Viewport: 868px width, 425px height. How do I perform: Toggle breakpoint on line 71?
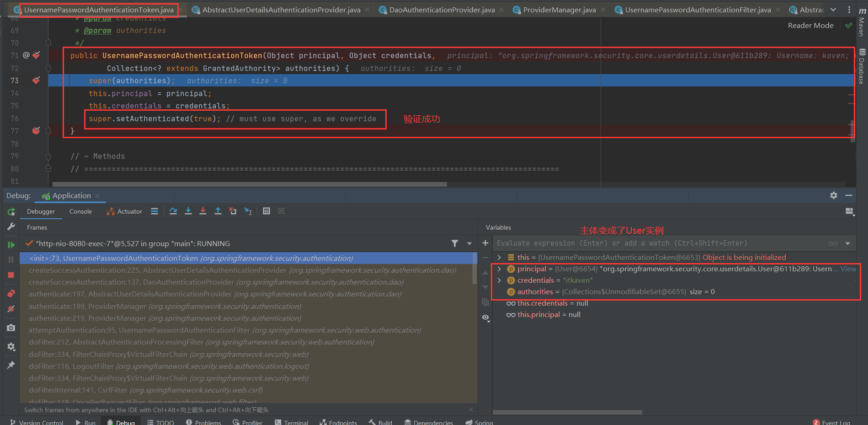click(36, 55)
